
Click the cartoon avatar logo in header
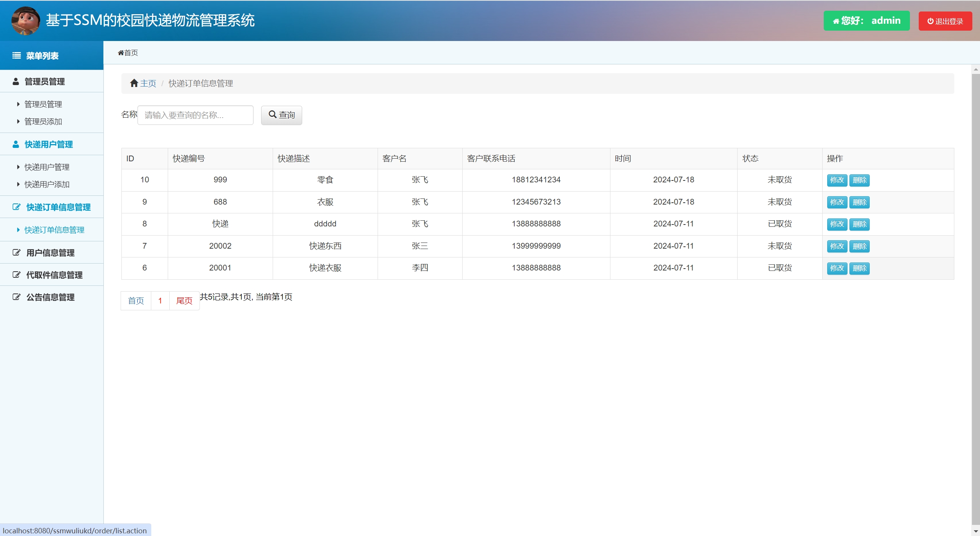pos(26,21)
